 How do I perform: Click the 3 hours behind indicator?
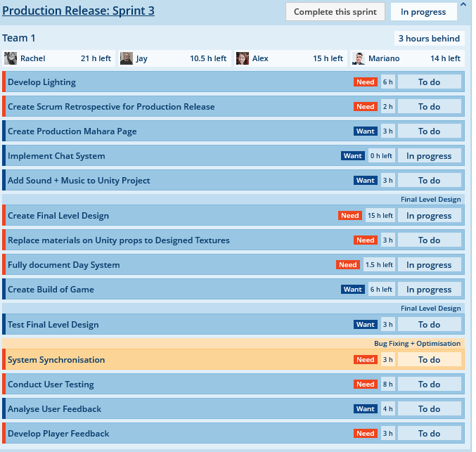click(430, 38)
